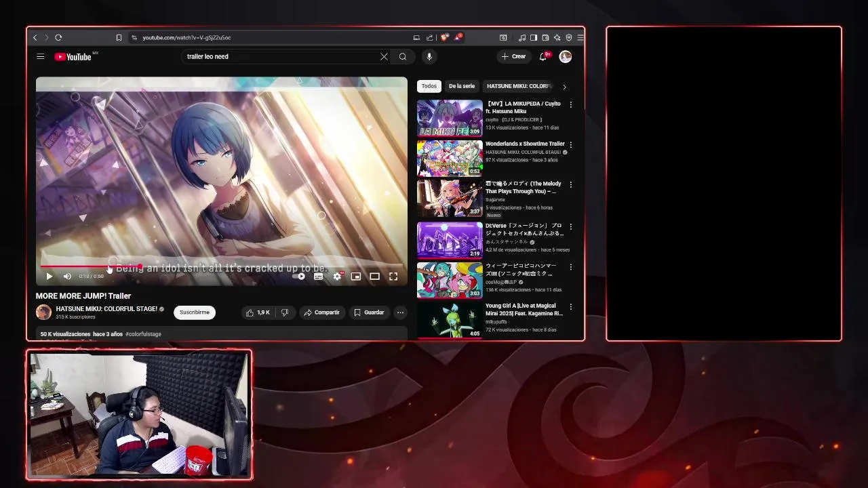Screen dimensions: 868x488
Task: Toggle the browser sidebar panel
Action: [534, 38]
